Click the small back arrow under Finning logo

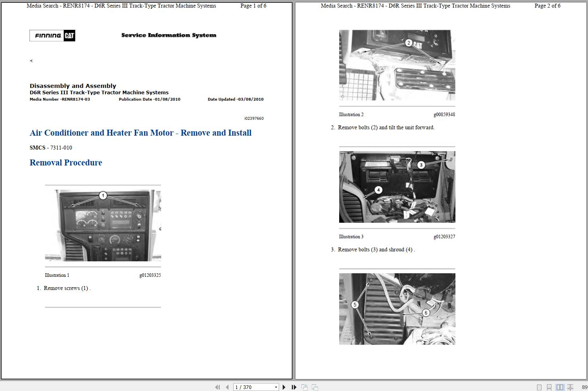pyautogui.click(x=31, y=61)
